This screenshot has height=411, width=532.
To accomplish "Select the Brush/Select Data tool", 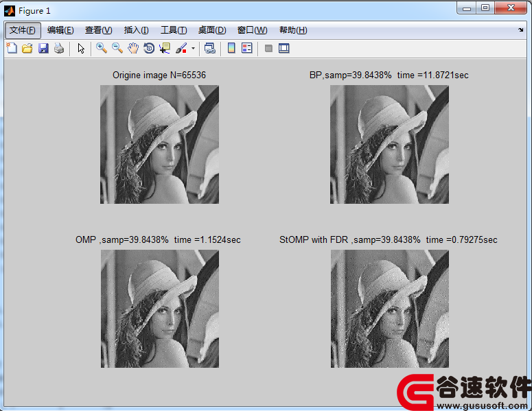I will pos(181,48).
